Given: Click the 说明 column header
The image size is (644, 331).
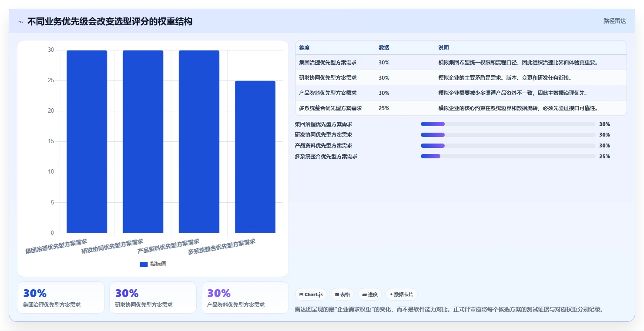Looking at the screenshot, I should pos(443,48).
